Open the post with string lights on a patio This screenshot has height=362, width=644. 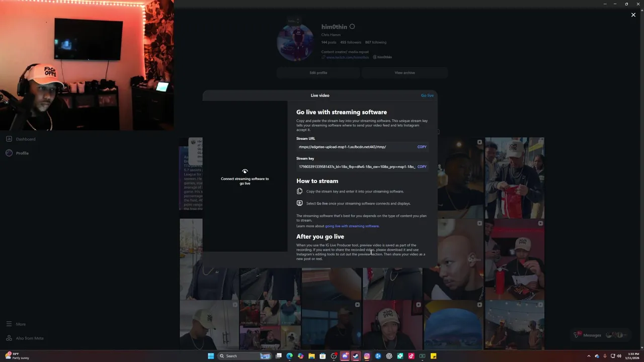pos(514,325)
